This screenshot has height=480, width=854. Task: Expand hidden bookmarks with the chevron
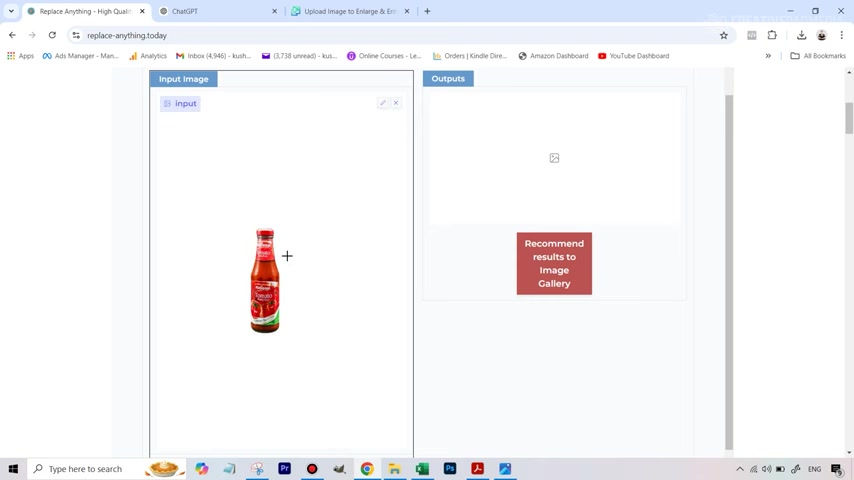pos(768,56)
